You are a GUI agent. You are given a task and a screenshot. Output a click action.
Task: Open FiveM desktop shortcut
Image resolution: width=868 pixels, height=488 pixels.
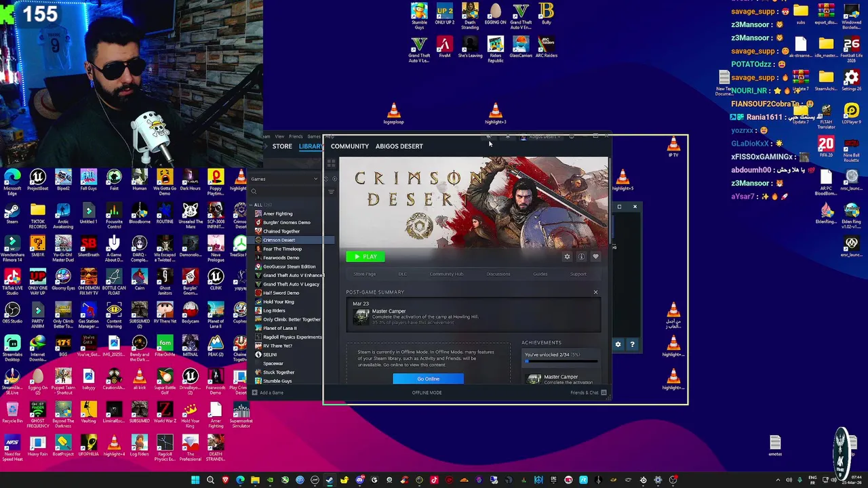click(x=444, y=47)
